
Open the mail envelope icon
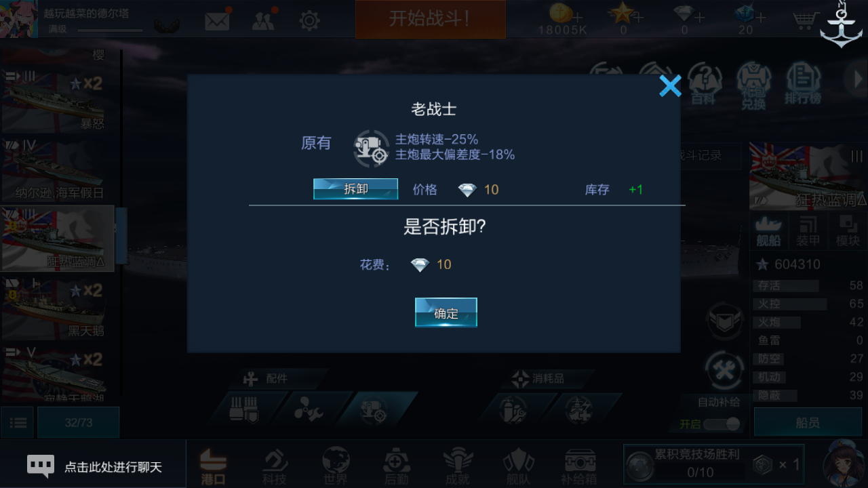tap(217, 20)
